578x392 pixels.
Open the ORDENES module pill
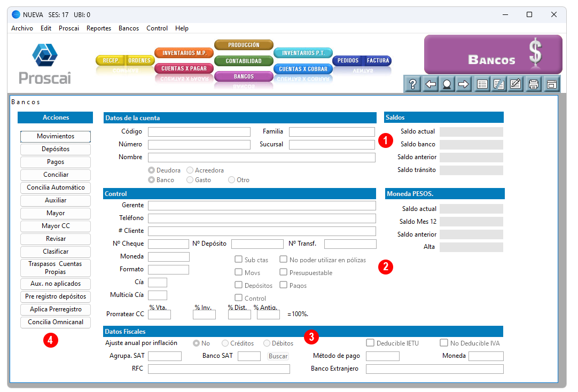tap(140, 60)
